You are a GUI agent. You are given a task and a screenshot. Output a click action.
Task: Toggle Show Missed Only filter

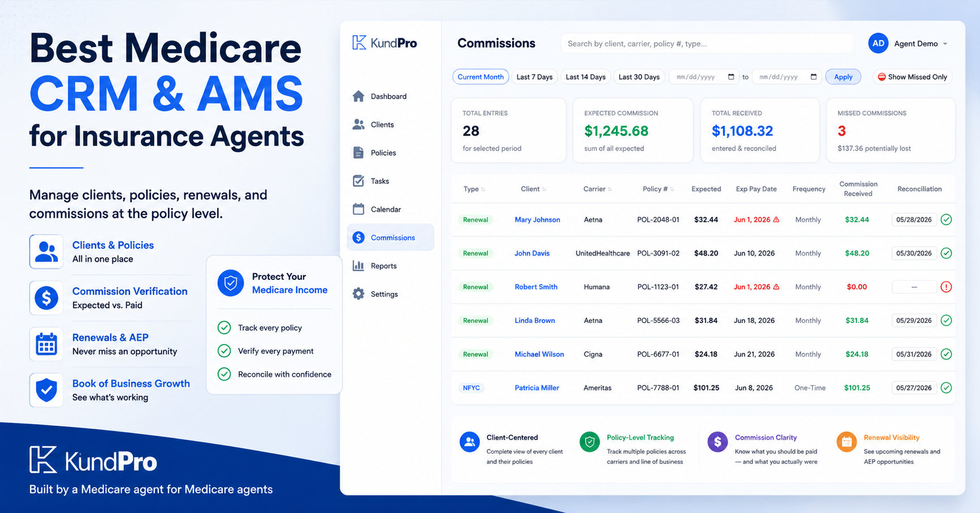point(912,77)
